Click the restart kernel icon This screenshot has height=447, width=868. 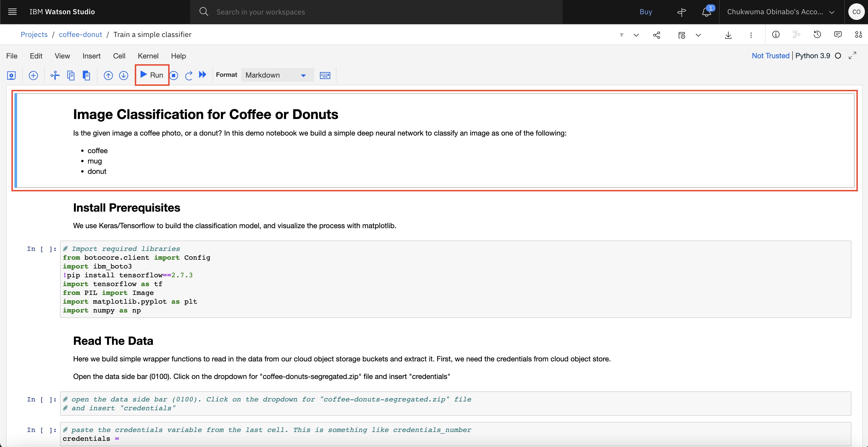point(189,74)
